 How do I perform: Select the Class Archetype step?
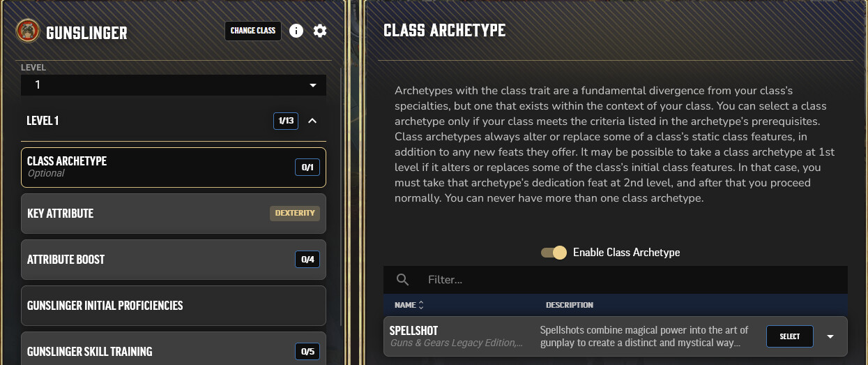tap(173, 167)
